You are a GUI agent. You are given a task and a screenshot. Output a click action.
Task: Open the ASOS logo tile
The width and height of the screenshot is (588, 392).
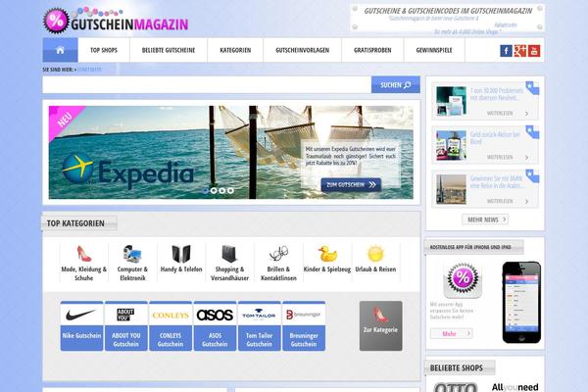pos(215,315)
